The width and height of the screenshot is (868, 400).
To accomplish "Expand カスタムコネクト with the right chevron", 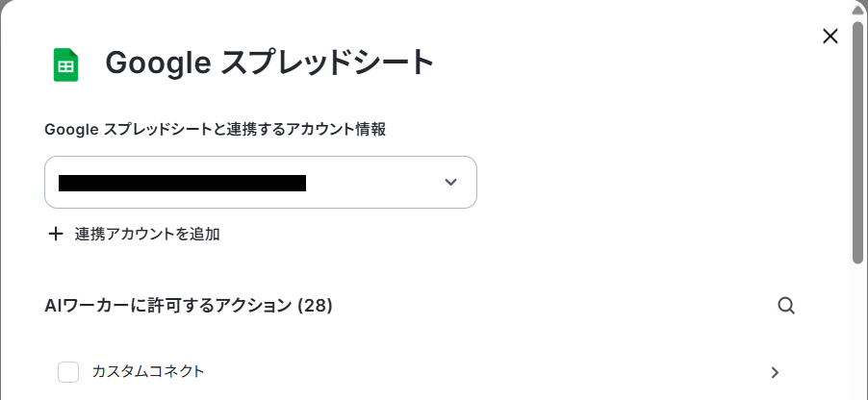I will (775, 372).
